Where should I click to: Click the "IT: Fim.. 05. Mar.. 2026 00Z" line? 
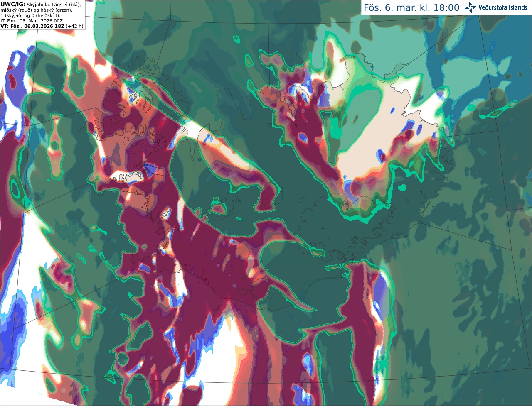tap(31, 21)
